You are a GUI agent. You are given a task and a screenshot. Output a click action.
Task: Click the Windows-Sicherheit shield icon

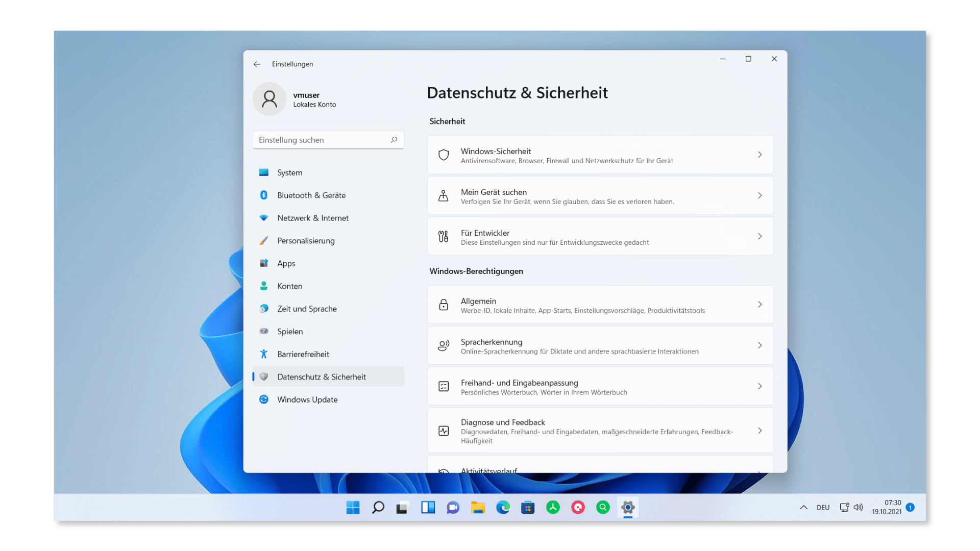(444, 155)
